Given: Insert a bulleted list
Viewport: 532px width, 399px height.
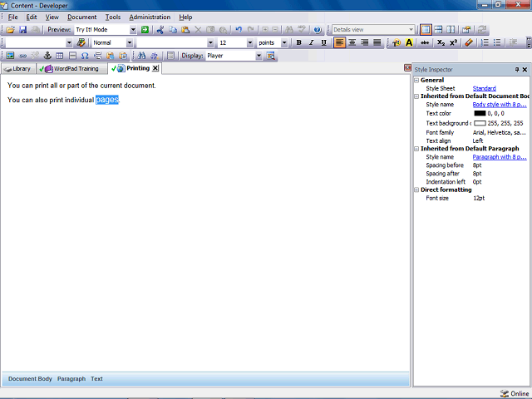Looking at the screenshot, I should point(497,42).
